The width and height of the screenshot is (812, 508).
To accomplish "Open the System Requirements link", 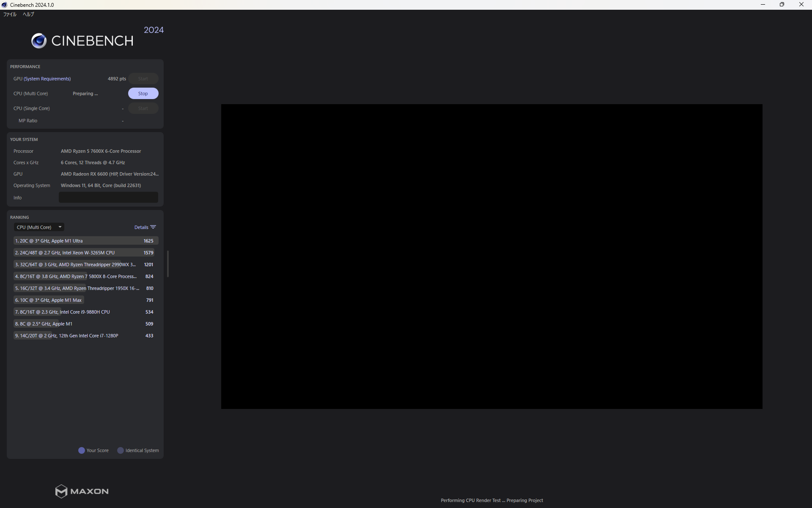I will [47, 79].
